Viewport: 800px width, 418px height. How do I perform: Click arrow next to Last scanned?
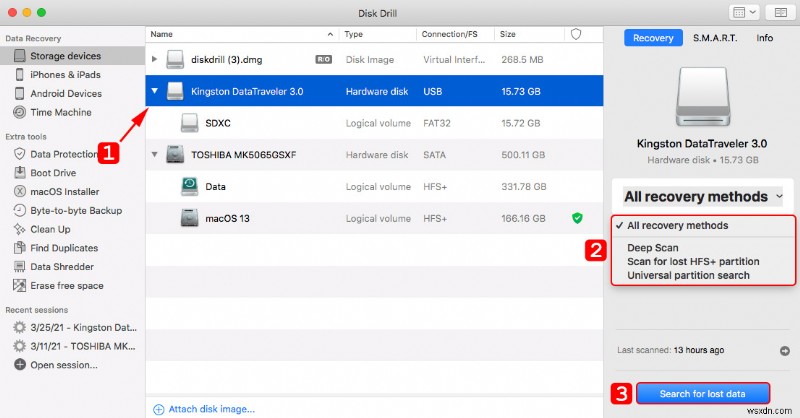pos(785,351)
